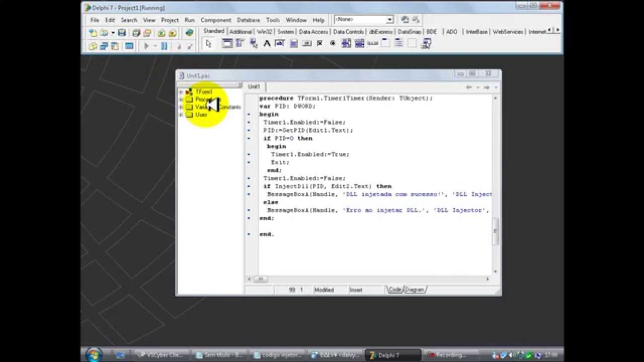
Task: Switch to Data Access palette tab
Action: [x=313, y=32]
